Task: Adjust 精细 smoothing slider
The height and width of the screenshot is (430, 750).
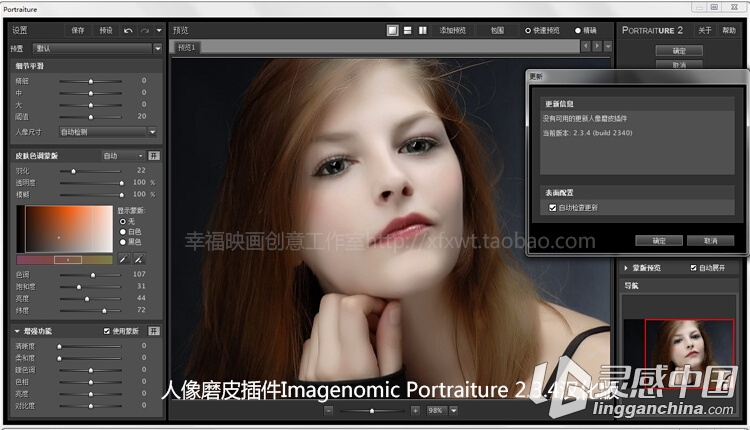Action: click(x=90, y=81)
